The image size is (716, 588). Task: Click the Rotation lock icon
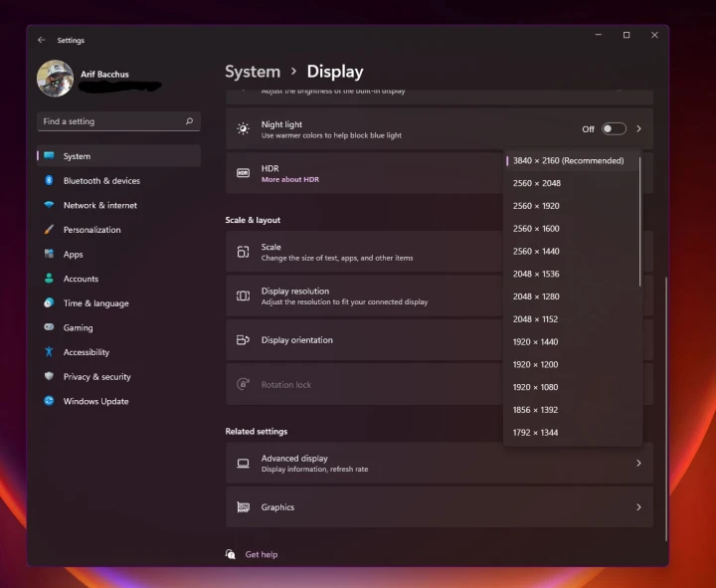coord(243,384)
